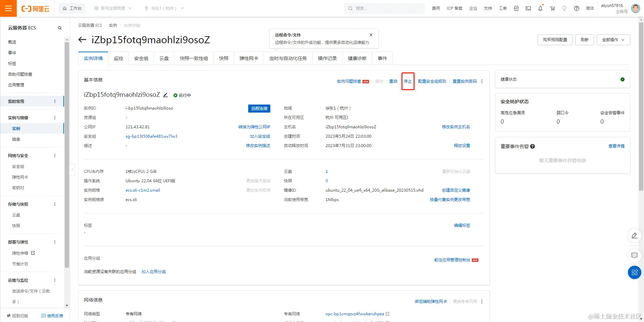This screenshot has height=322, width=644.
Task: Click the help icon beside 重要事件告警
Action: (x=533, y=146)
